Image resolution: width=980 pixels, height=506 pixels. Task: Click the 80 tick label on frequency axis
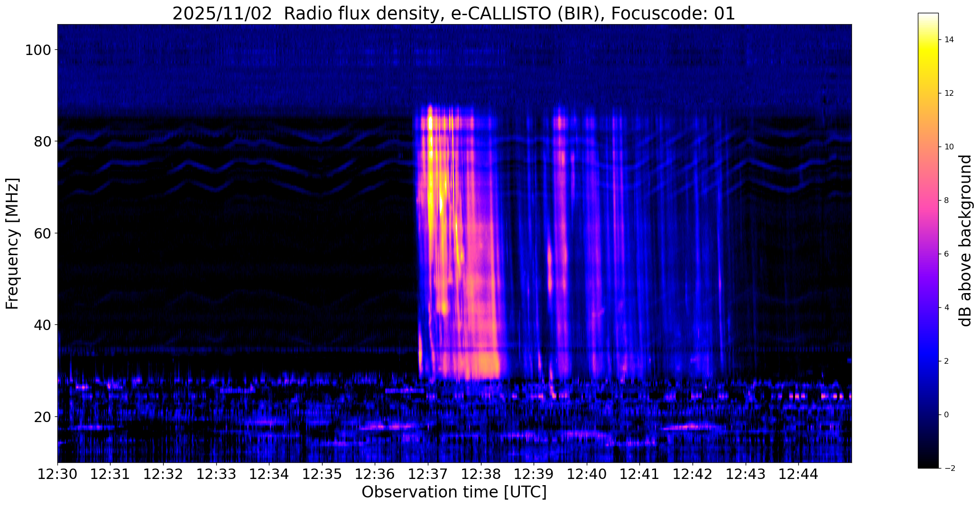(x=44, y=141)
